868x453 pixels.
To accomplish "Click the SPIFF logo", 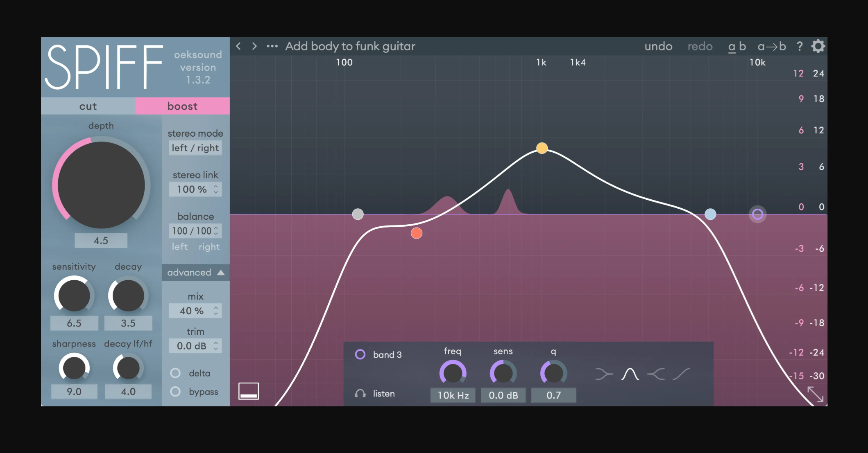I will [x=104, y=67].
